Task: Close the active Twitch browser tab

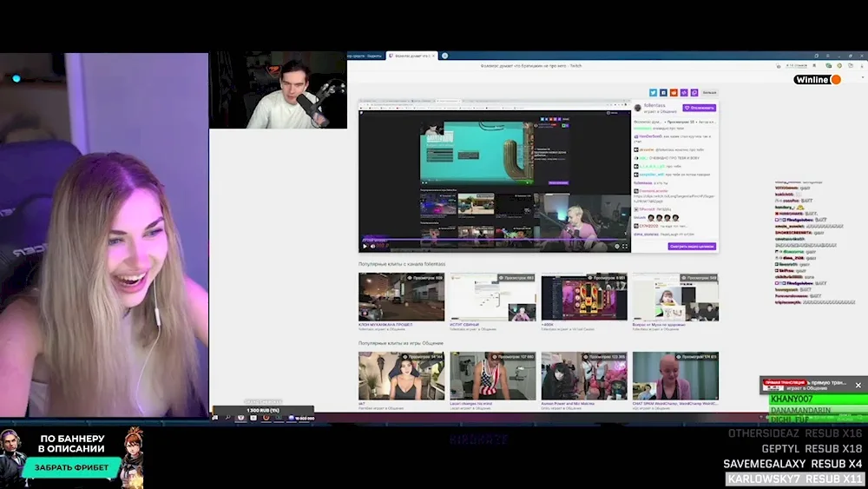Action: coord(433,56)
